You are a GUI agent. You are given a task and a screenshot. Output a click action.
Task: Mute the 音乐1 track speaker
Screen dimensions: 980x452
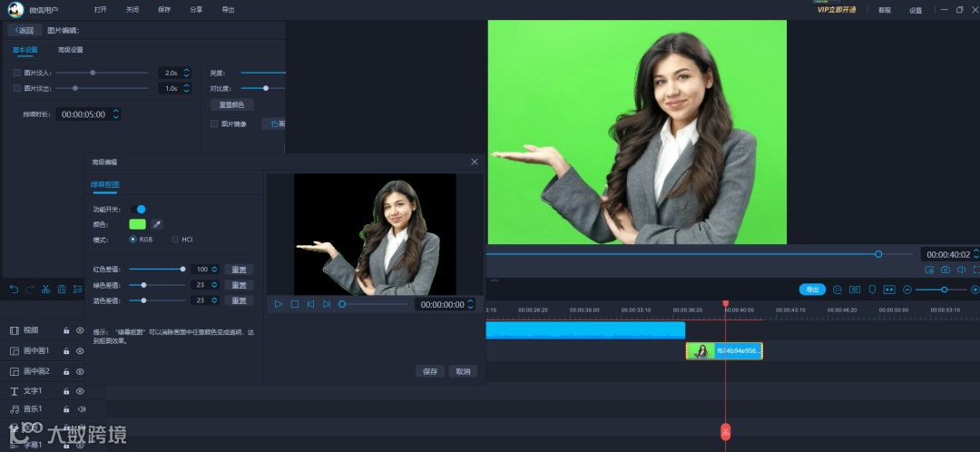click(82, 408)
